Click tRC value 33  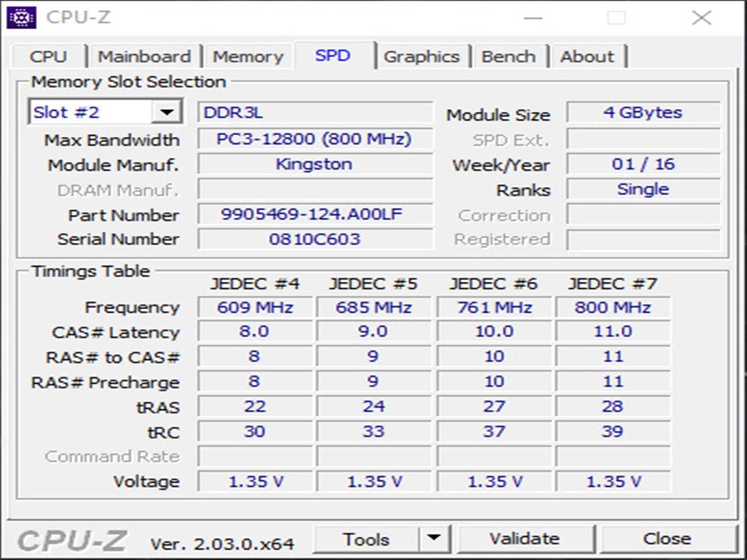[x=373, y=431]
